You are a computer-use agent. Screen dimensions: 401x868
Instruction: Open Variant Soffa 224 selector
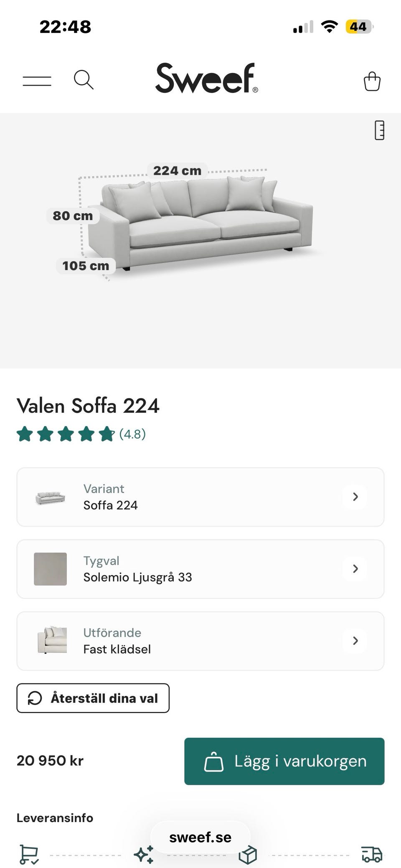200,497
